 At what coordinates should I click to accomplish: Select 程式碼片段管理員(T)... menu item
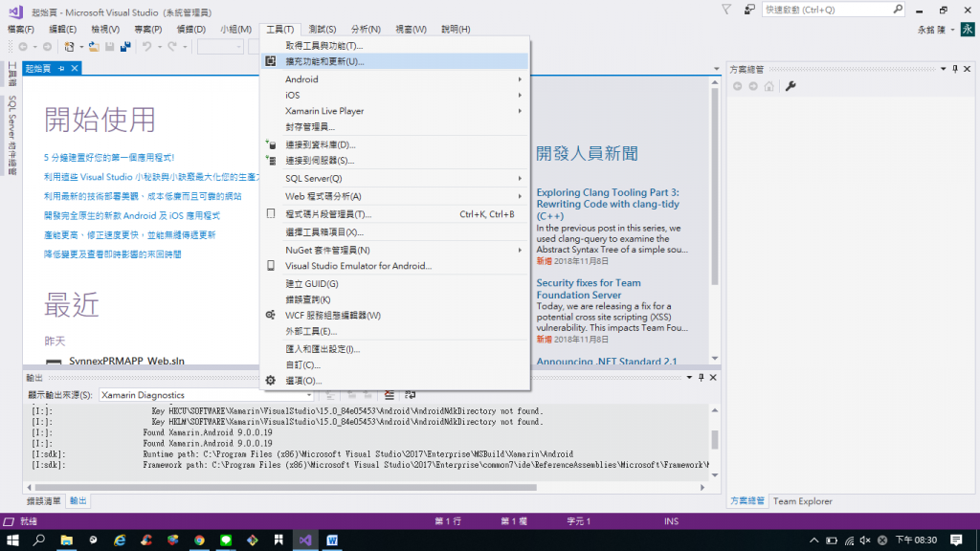[395, 213]
